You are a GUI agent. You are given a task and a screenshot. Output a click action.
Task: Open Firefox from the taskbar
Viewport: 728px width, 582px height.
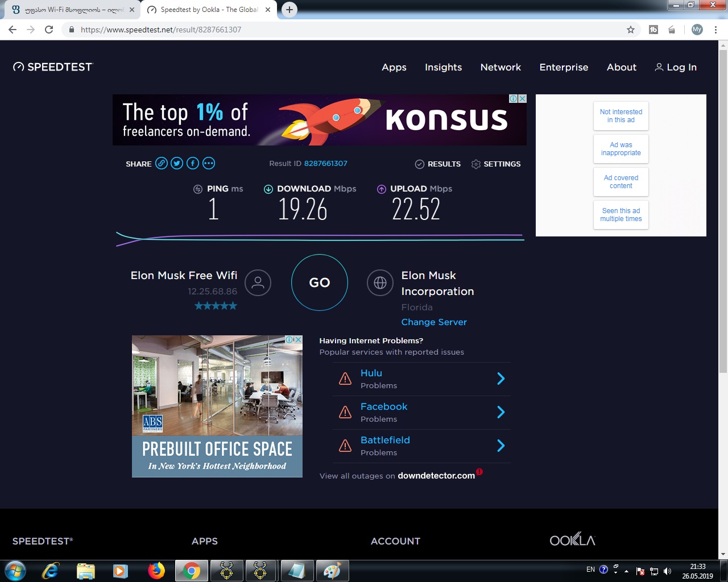(156, 571)
